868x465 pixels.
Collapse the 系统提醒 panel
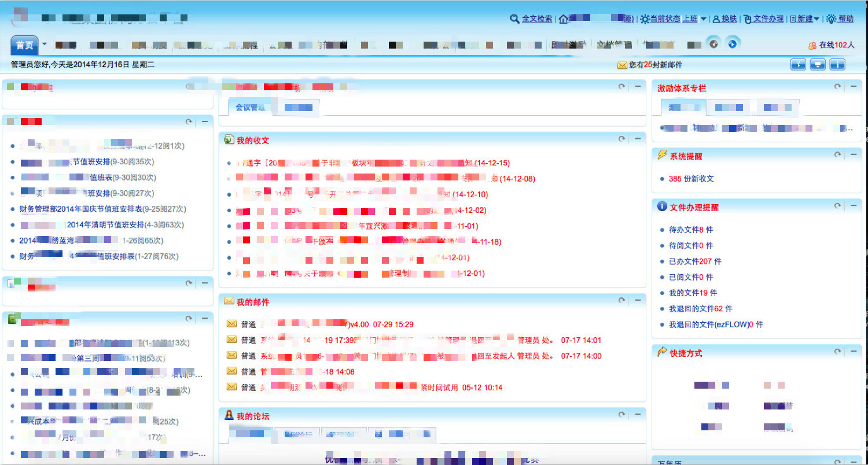[x=853, y=154]
